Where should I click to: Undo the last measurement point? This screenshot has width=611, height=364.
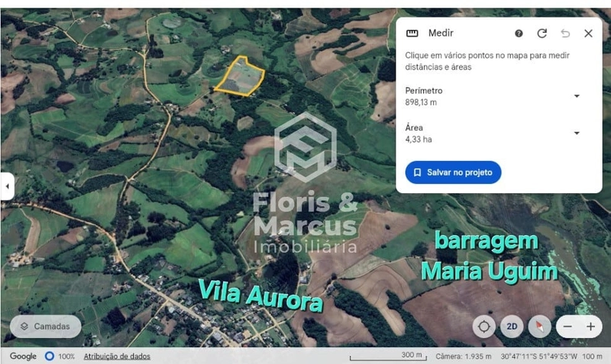tap(565, 34)
